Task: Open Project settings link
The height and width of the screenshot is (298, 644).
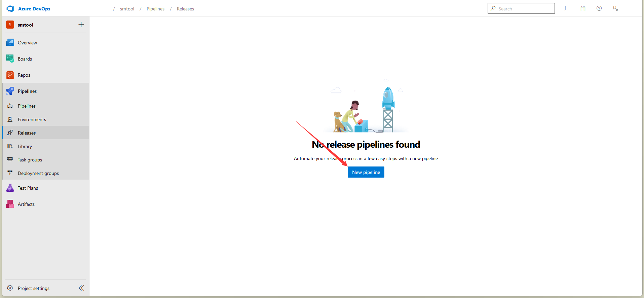Action: (x=34, y=288)
